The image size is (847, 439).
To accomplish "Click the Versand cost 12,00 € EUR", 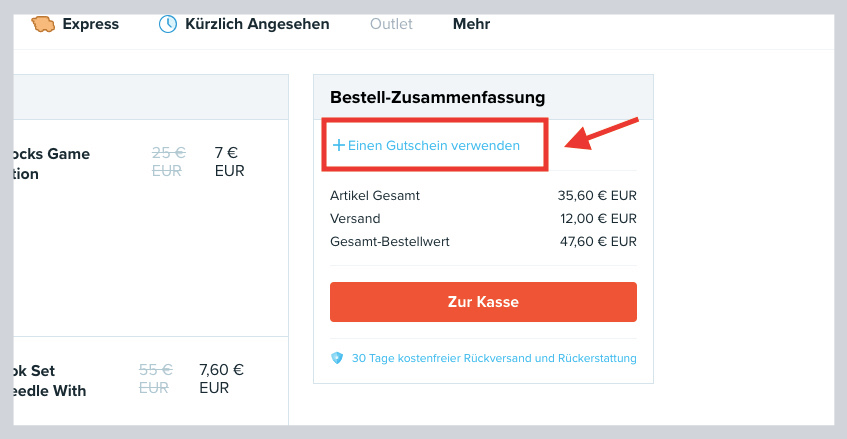I will [598, 218].
